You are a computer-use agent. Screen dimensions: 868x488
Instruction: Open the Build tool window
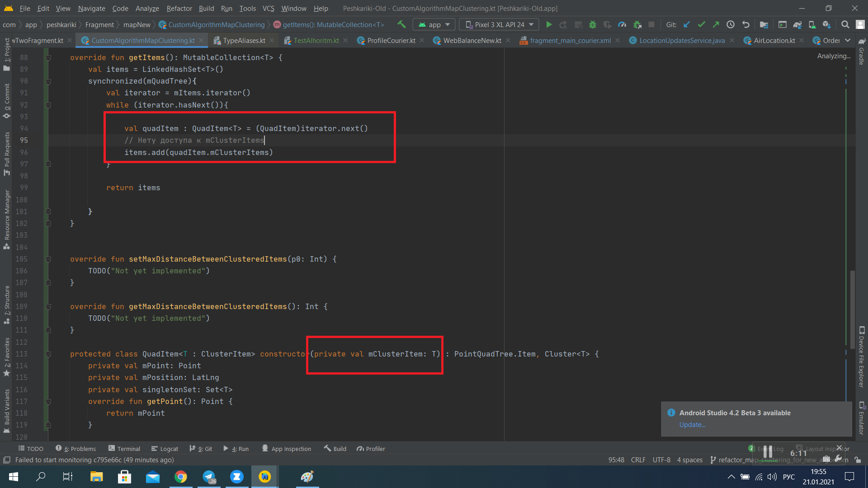[335, 449]
